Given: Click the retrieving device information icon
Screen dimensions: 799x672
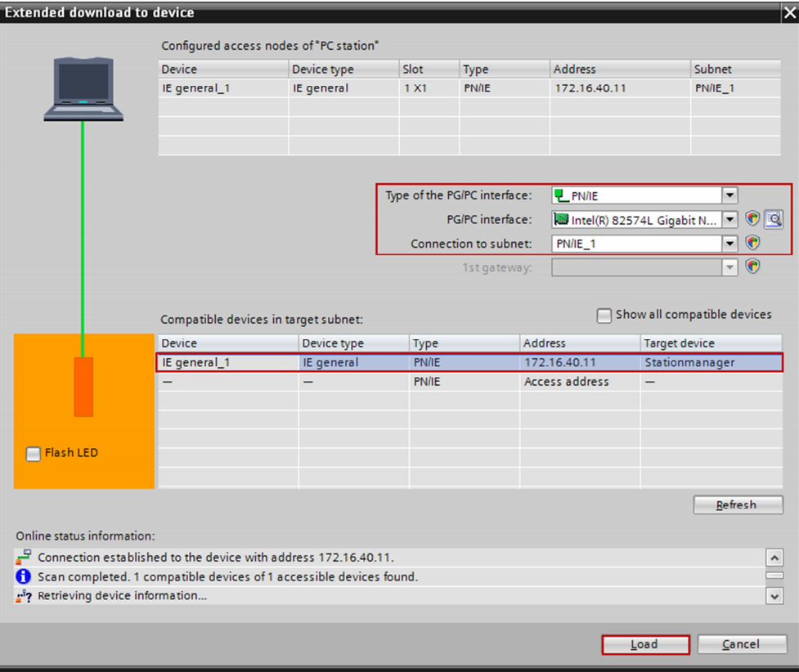Looking at the screenshot, I should click(24, 596).
